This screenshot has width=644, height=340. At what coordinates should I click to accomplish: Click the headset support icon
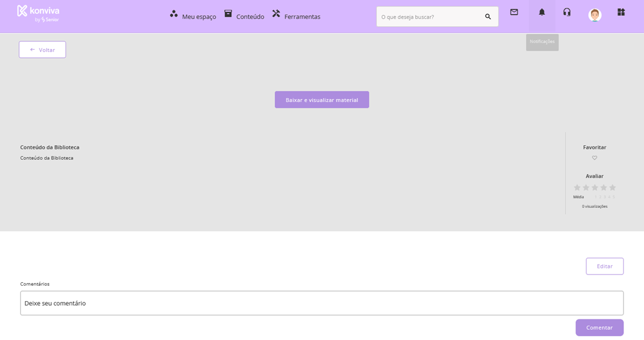pos(567,12)
